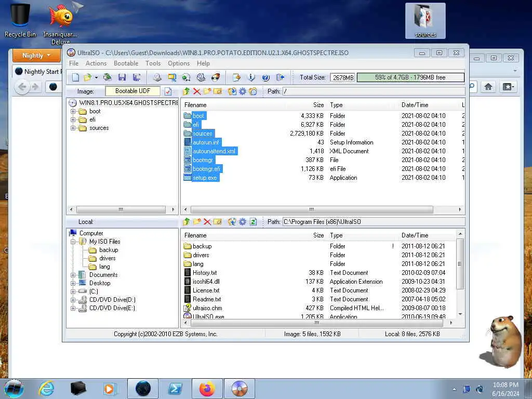The image size is (532, 399).
Task: Click globe Add-to-image icon in Local toolbar
Action: (x=232, y=222)
